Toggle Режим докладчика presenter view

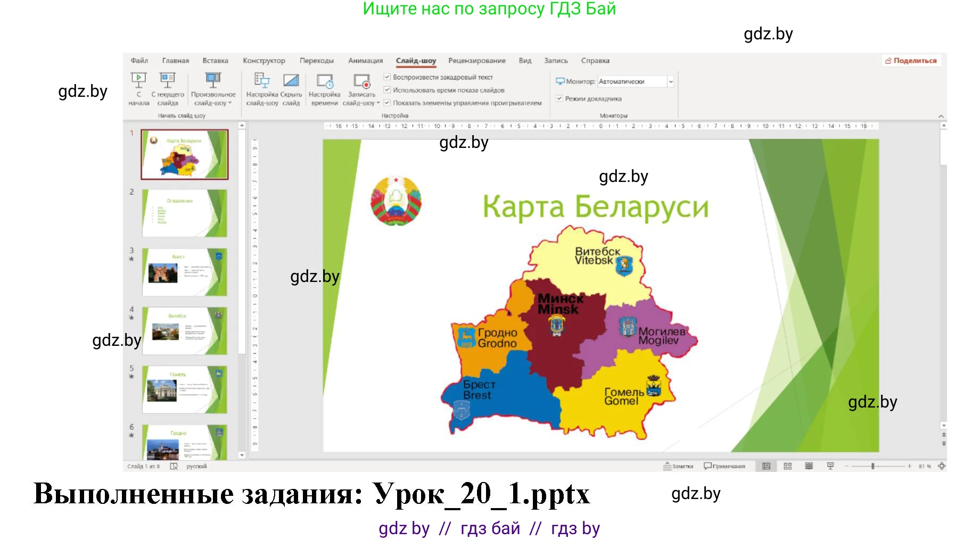[x=559, y=98]
